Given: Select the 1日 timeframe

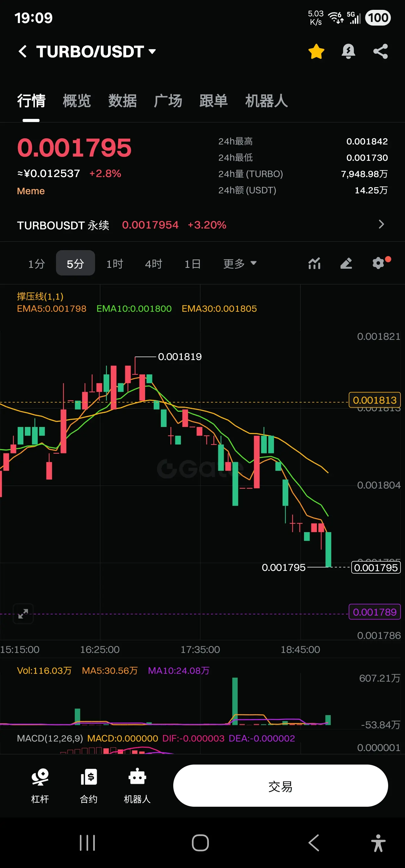Looking at the screenshot, I should 193,263.
